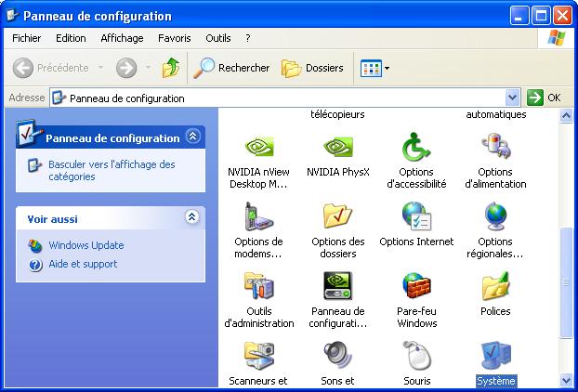
Task: Expand the forward history dropdown arrow
Action: click(148, 68)
